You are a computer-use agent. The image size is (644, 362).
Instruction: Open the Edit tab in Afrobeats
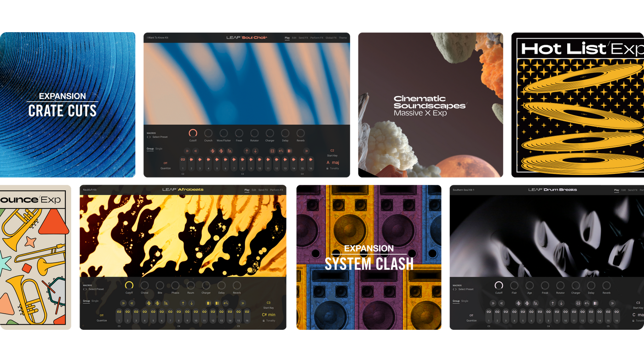[x=253, y=190]
